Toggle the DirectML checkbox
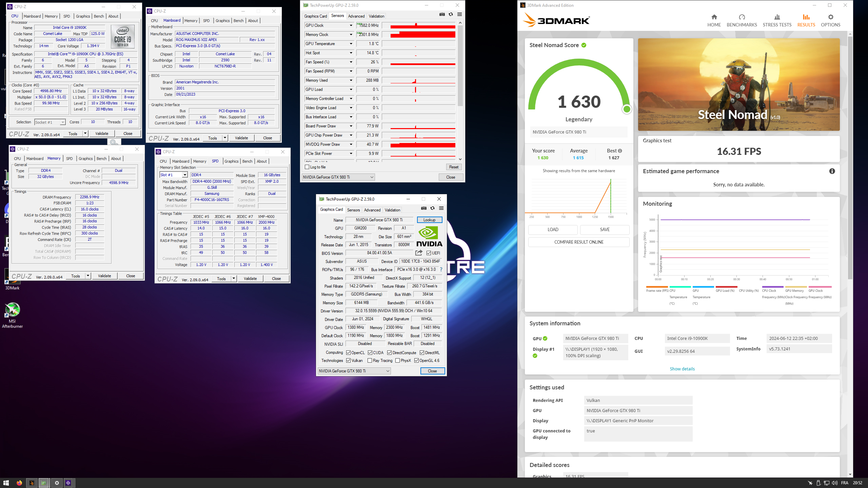 point(422,353)
